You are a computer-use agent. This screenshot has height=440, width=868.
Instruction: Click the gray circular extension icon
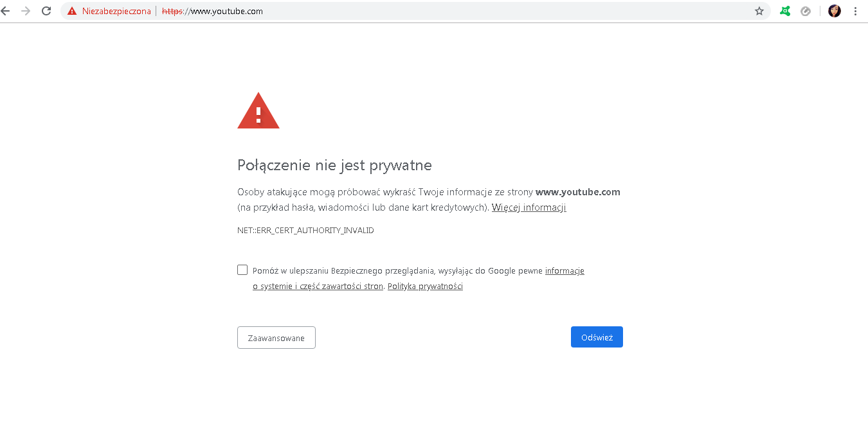click(806, 11)
